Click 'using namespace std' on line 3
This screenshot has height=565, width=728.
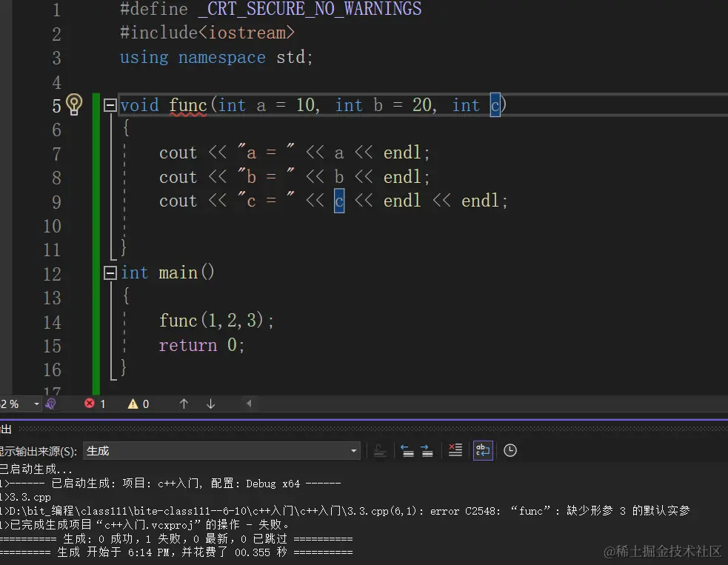(x=216, y=57)
